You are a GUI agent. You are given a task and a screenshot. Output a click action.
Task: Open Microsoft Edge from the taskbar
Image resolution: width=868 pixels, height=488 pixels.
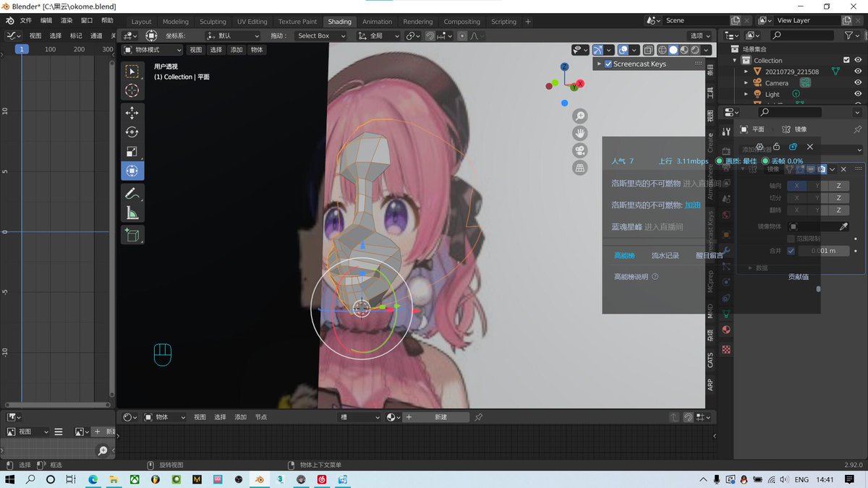93,479
